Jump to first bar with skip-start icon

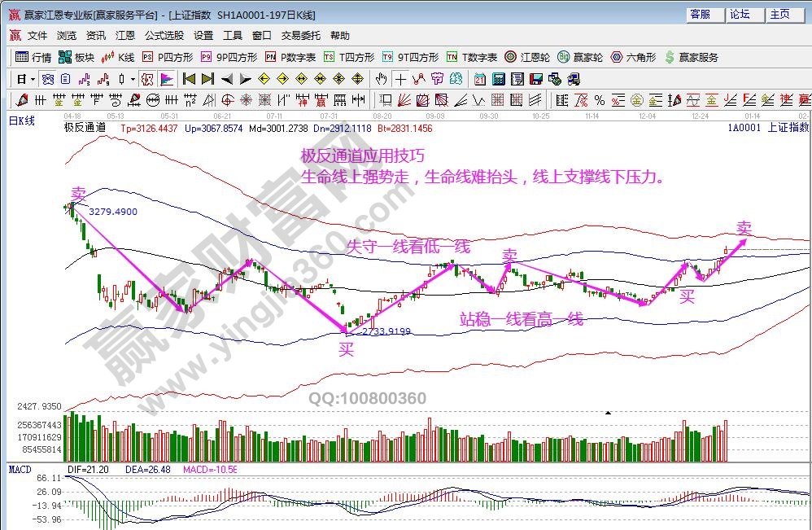(189, 79)
